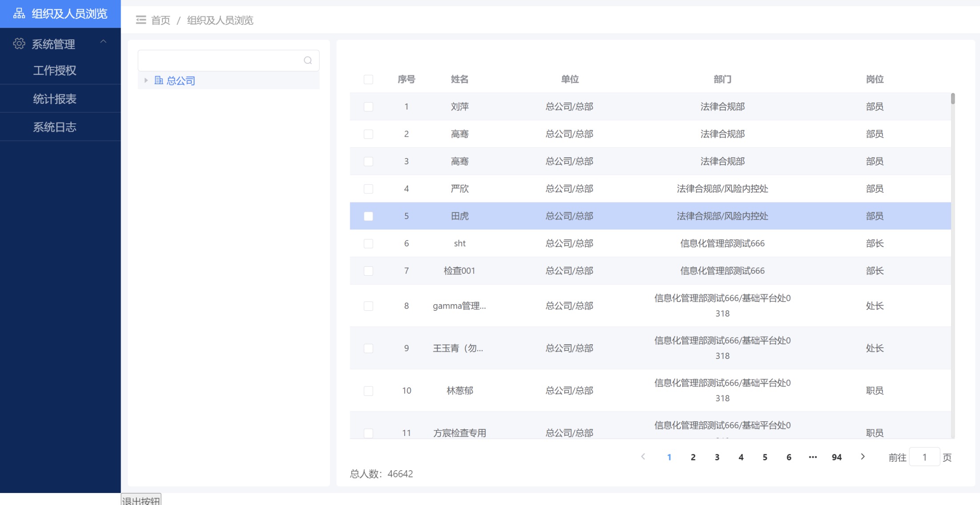
Task: Go to page 3
Action: click(x=717, y=457)
